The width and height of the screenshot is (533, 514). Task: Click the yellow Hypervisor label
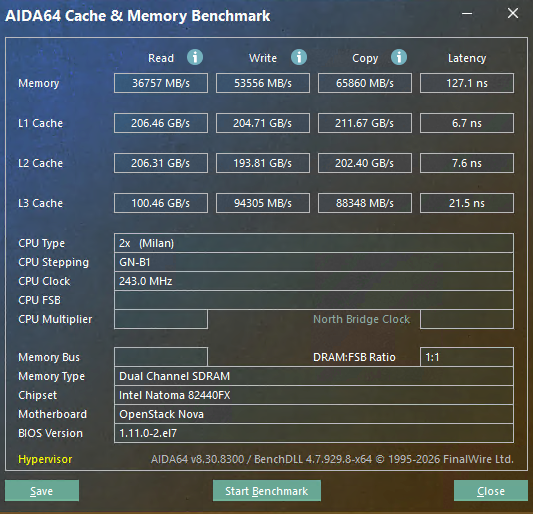click(x=45, y=459)
